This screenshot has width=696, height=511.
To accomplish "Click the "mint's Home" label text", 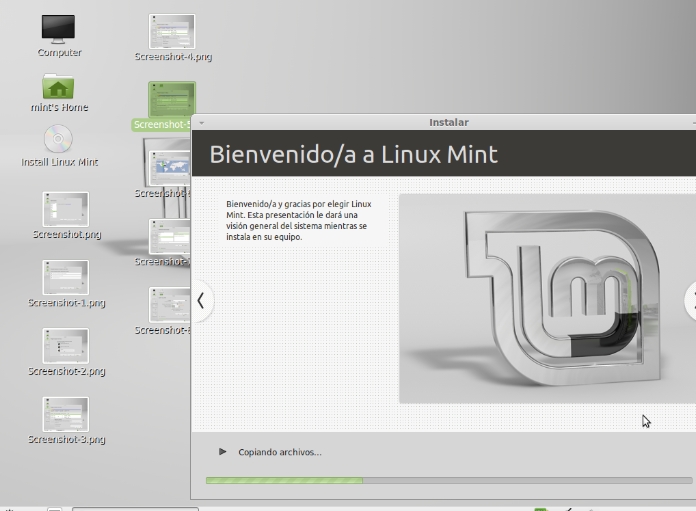I will coord(59,107).
